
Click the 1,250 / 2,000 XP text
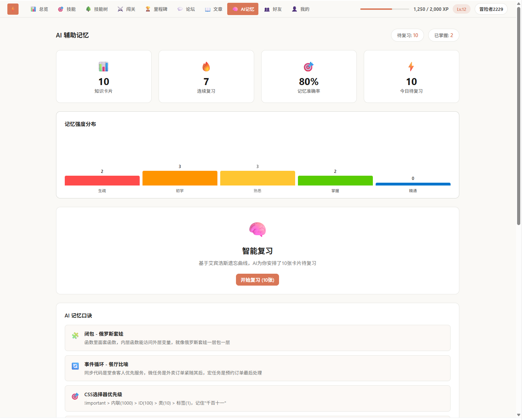[431, 9]
